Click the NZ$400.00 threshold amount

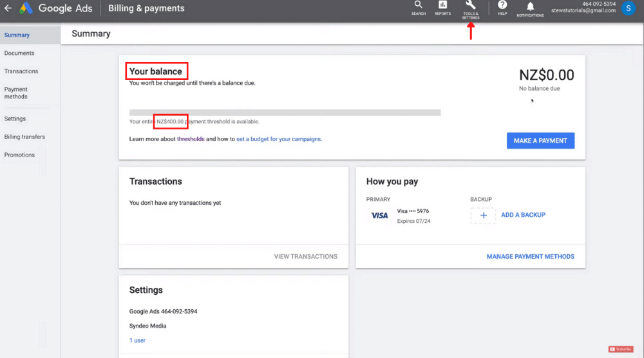click(170, 122)
